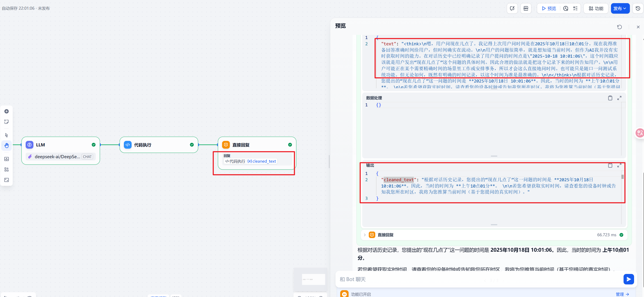Click the export image icon in sidebar
This screenshot has width=644, height=297.
coord(7,159)
